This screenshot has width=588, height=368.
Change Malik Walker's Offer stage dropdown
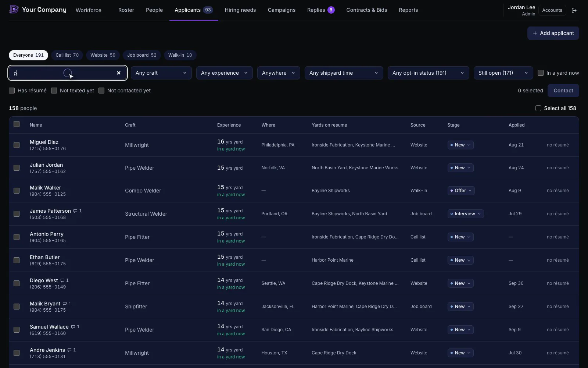pos(461,191)
